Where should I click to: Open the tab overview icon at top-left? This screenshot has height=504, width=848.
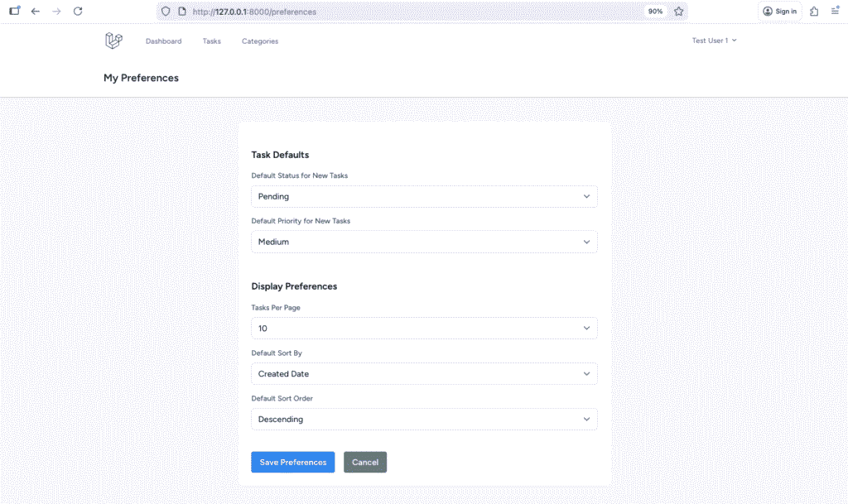[14, 11]
